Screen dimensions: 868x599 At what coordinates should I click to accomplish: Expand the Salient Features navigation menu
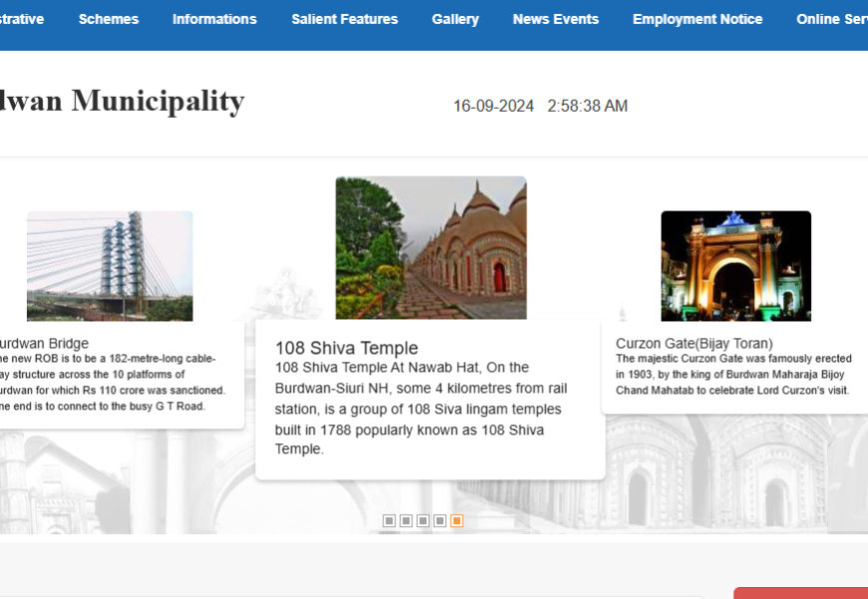tap(344, 19)
